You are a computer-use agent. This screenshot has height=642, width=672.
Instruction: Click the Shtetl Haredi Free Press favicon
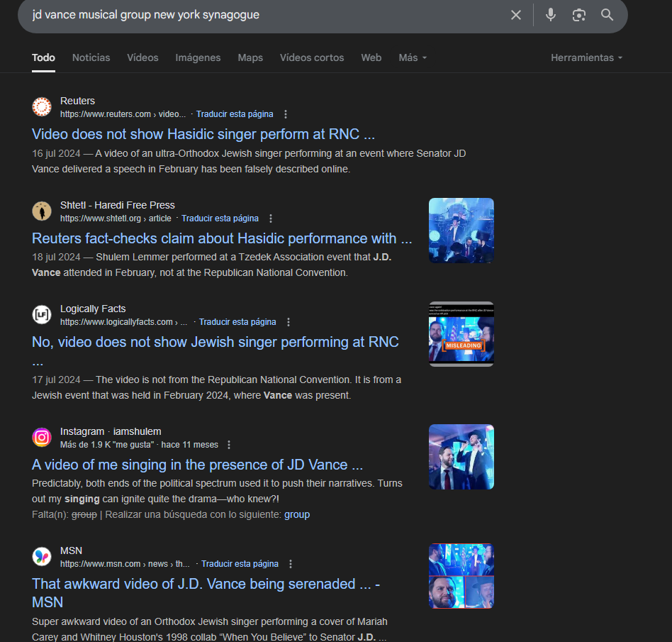click(x=42, y=211)
